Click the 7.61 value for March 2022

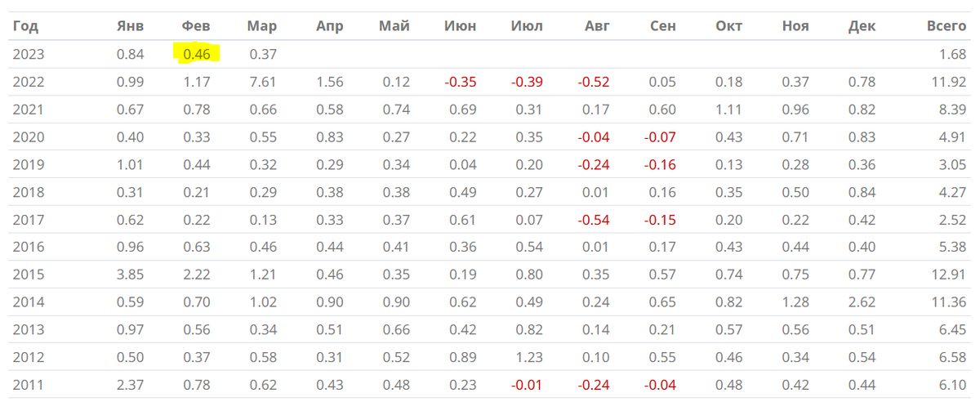[x=262, y=82]
